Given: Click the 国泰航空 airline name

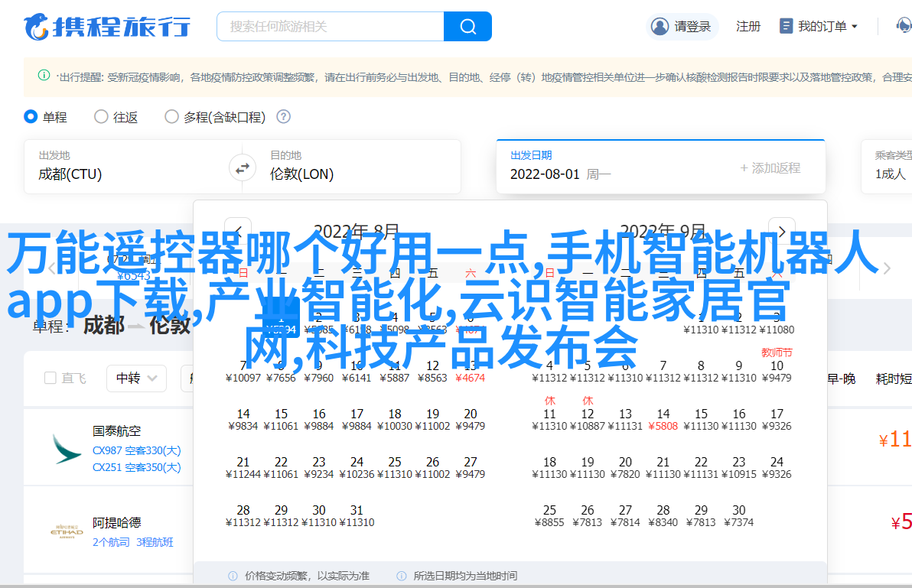Looking at the screenshot, I should pyautogui.click(x=116, y=431).
